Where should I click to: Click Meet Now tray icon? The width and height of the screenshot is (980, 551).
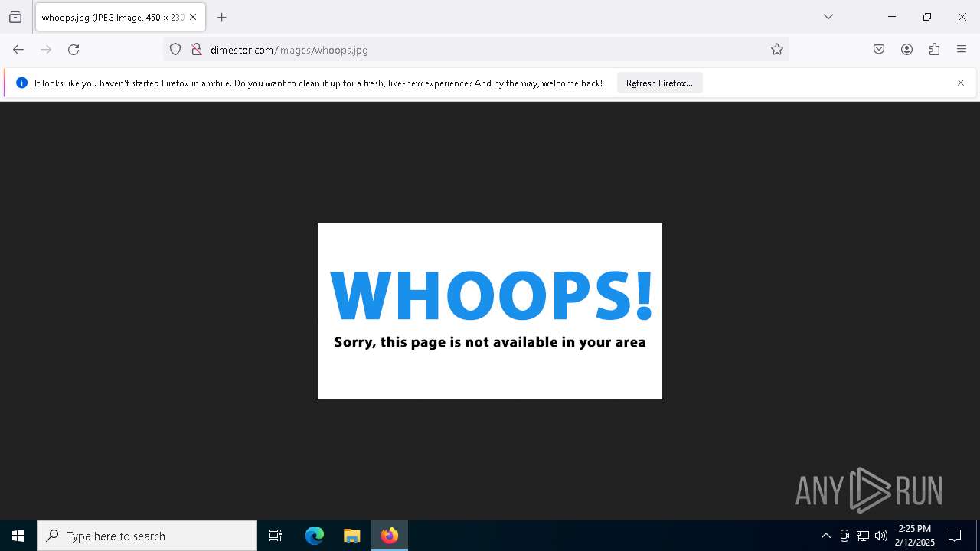pos(844,536)
